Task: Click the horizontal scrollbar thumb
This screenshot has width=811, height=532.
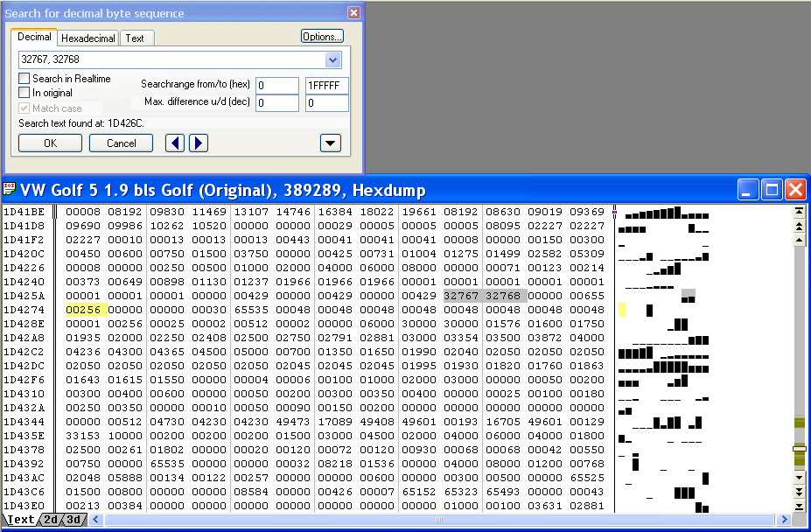Action: pos(439,520)
